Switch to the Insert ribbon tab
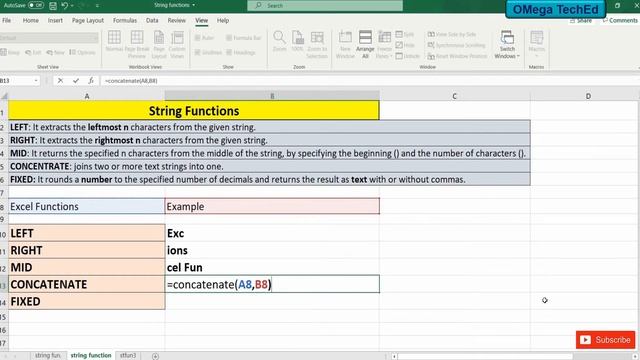This screenshot has height=360, width=640. pos(55,20)
